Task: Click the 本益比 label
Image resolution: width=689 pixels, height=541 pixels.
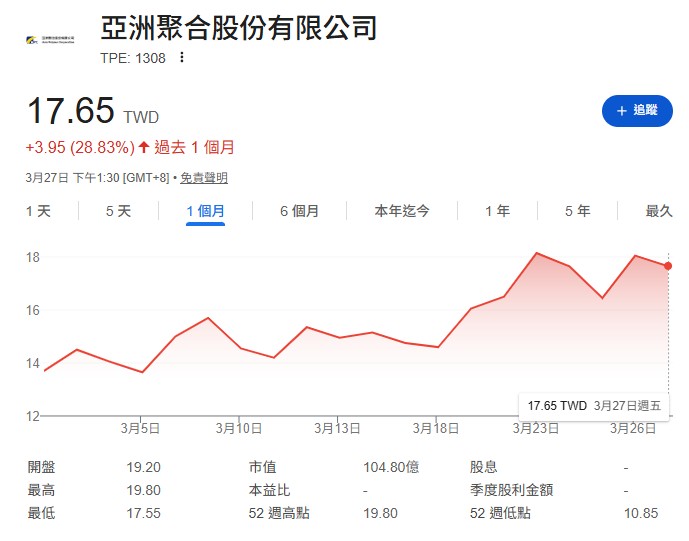Action: pyautogui.click(x=269, y=490)
